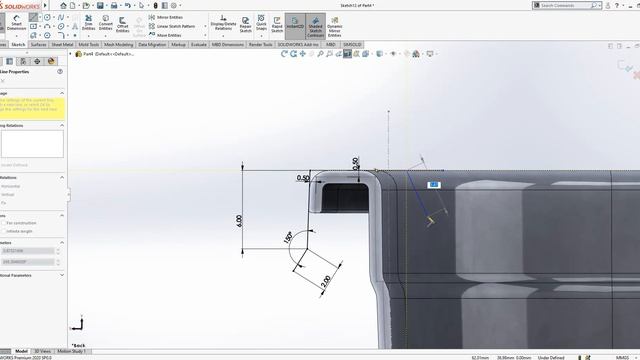The image size is (640, 360).
Task: Click the Trim Entities tool
Action: (x=88, y=23)
